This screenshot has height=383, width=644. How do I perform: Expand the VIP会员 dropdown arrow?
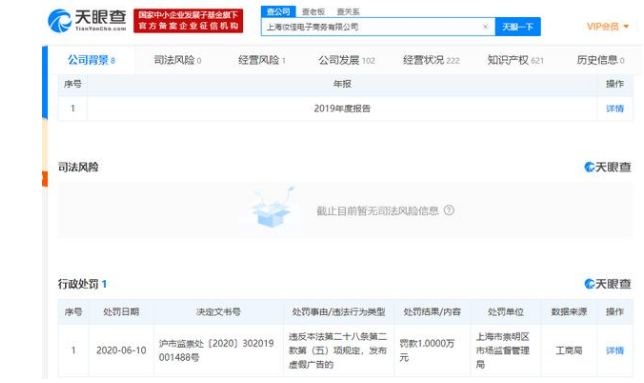[x=626, y=26]
